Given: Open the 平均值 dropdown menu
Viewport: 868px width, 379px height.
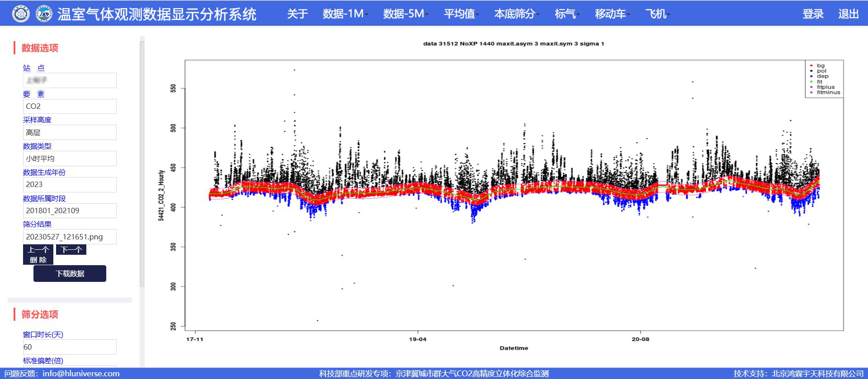Looking at the screenshot, I should (x=461, y=14).
